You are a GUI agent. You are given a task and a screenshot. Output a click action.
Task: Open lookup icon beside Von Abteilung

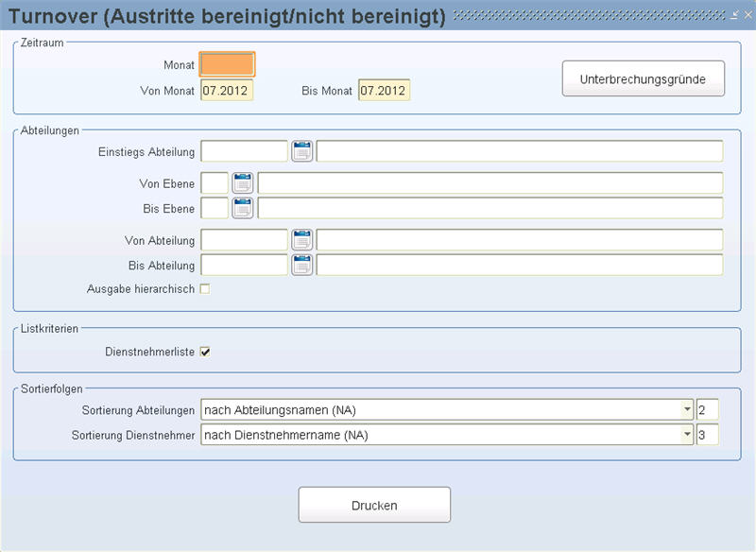pos(302,240)
